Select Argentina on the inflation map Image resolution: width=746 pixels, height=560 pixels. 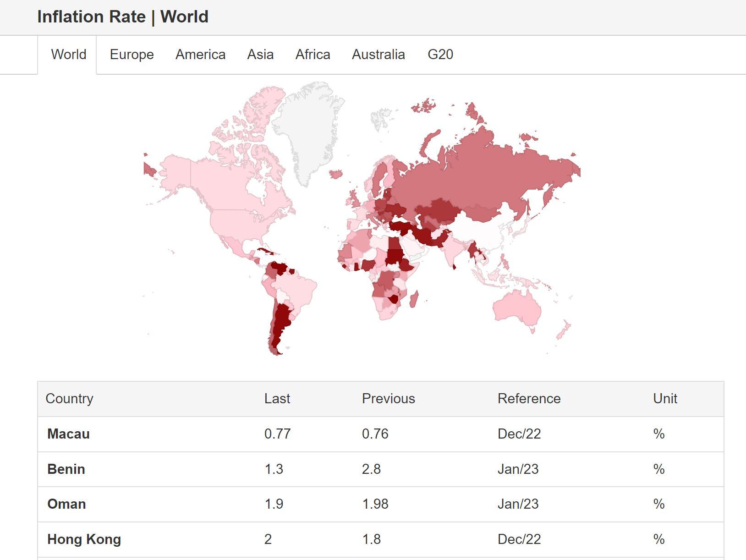280,323
